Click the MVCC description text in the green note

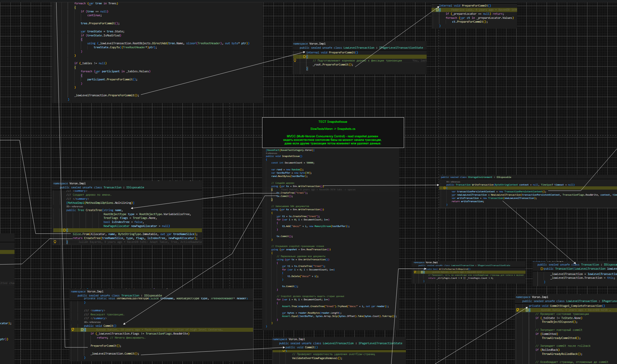[333, 140]
